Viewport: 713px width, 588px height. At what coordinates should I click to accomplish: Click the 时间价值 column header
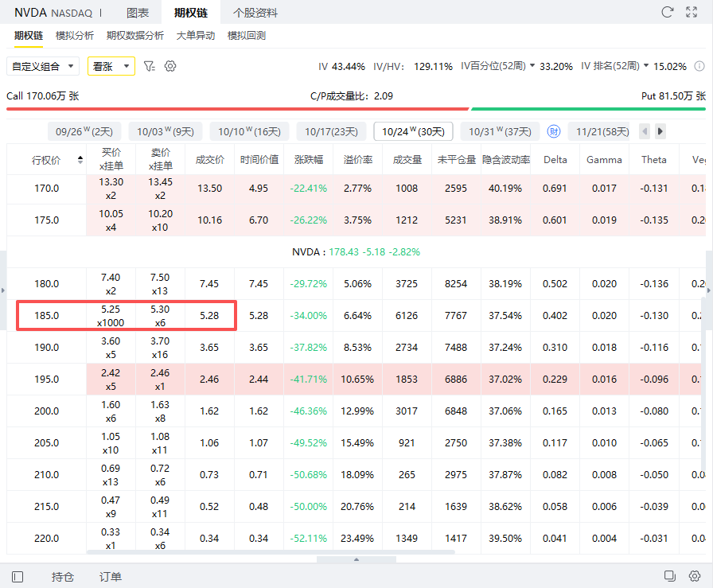pyautogui.click(x=259, y=160)
